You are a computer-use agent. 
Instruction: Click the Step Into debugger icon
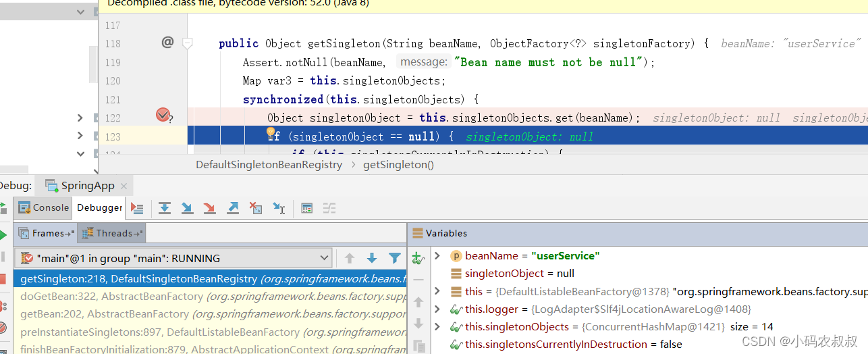tap(187, 208)
